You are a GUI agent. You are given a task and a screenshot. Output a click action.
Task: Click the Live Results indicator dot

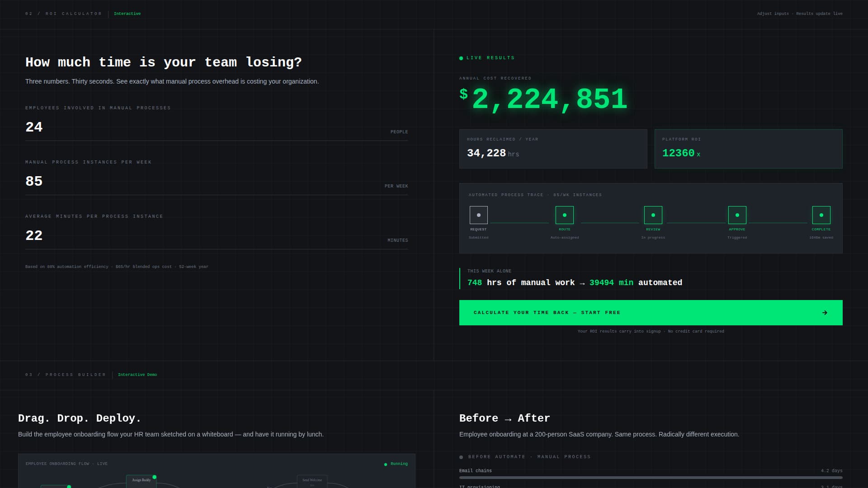point(461,57)
